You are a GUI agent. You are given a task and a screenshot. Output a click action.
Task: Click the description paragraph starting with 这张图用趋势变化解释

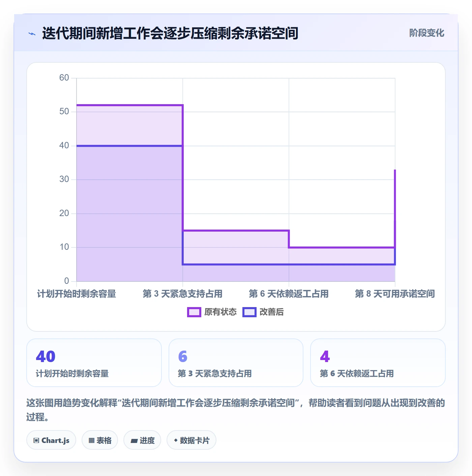click(x=236, y=410)
